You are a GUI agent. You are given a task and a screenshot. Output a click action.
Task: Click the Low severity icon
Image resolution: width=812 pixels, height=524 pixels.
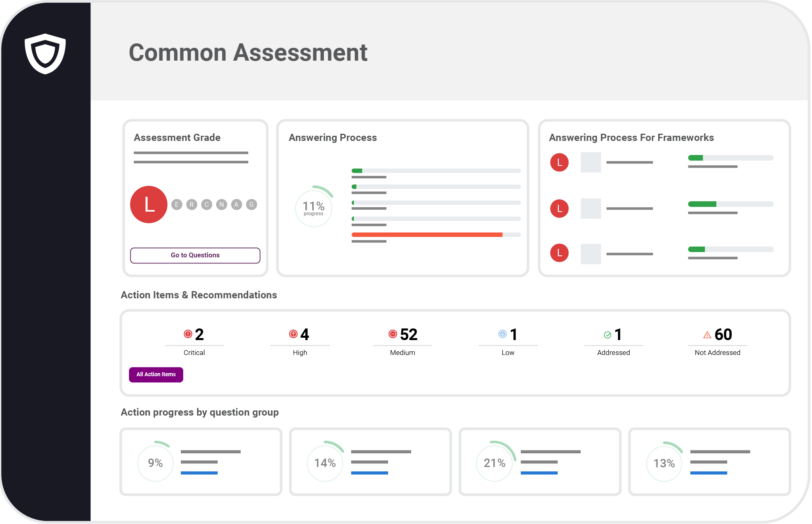(x=502, y=334)
